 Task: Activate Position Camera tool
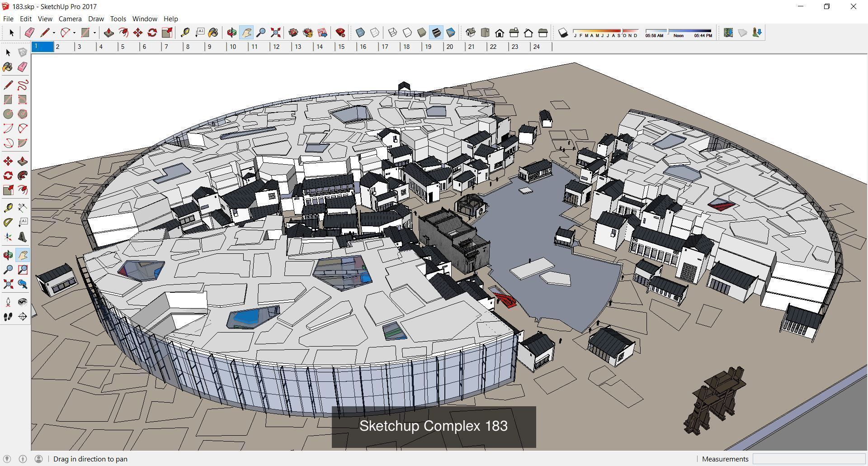(8, 302)
